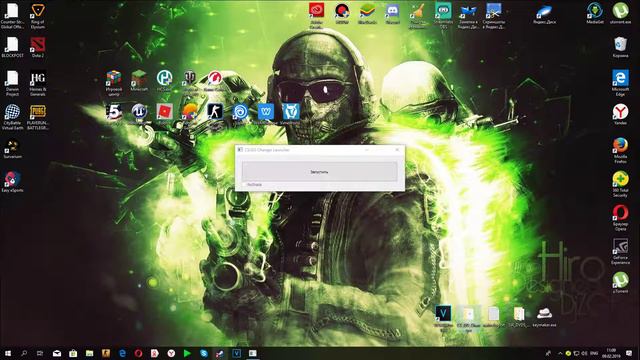Screen dimensions: 640x360
Task: Launch Minecraft from the desktop
Action: [x=139, y=80]
